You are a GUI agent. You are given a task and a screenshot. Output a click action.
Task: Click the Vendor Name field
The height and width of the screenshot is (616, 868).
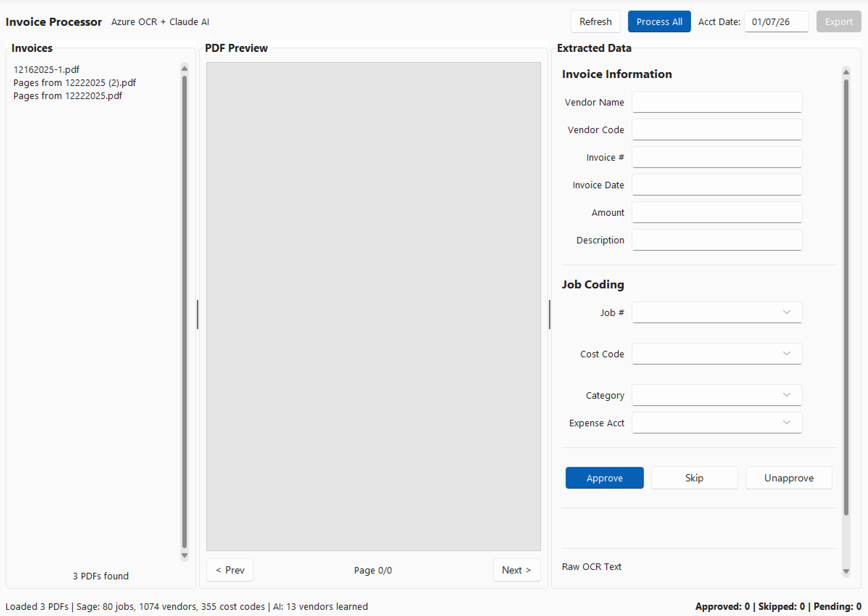click(716, 102)
